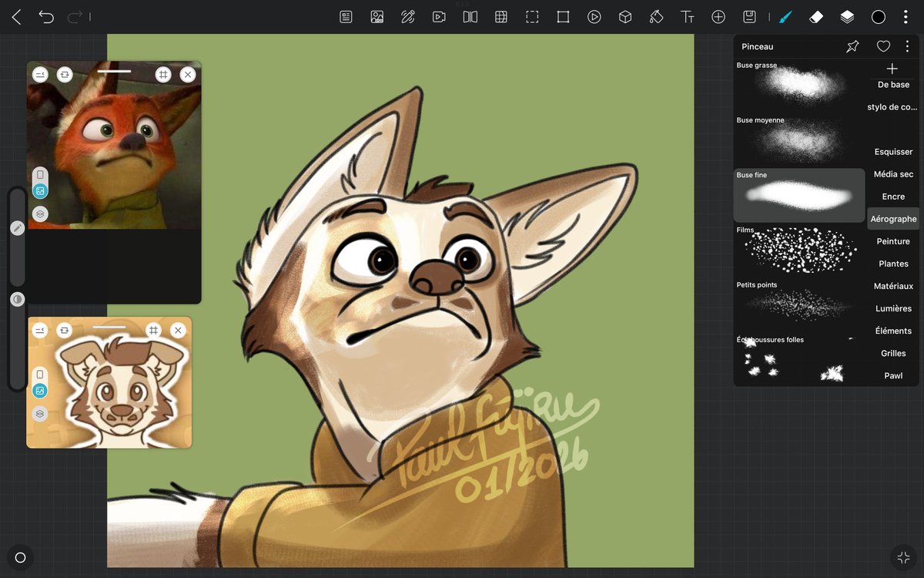Switch to Média sec category
924x578 pixels.
pyautogui.click(x=893, y=174)
